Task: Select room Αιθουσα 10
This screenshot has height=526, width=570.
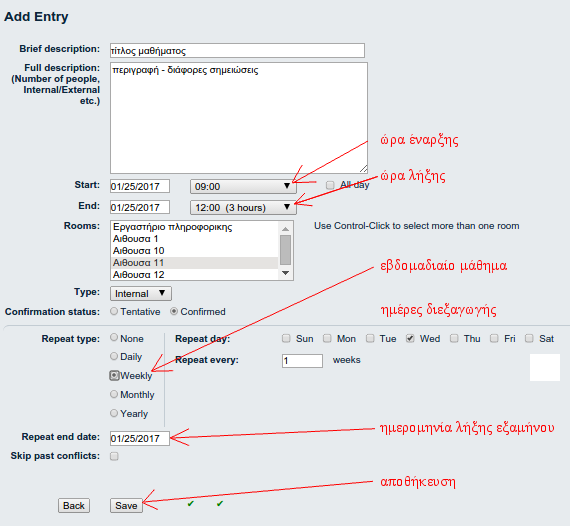Action: [194, 251]
